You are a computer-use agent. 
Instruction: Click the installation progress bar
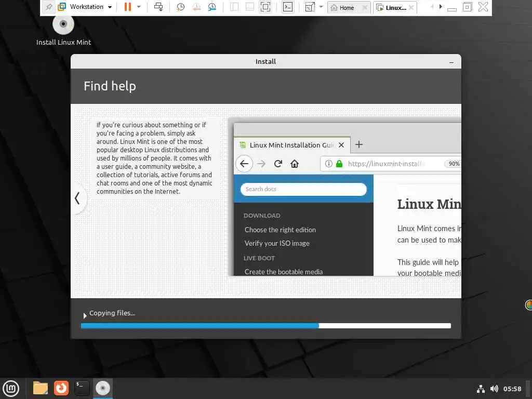[265, 326]
